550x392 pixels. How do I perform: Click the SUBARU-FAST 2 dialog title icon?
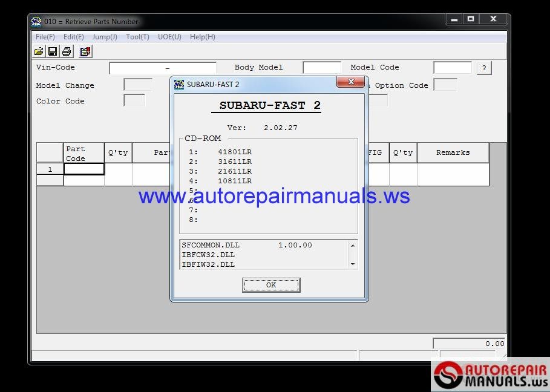point(179,85)
